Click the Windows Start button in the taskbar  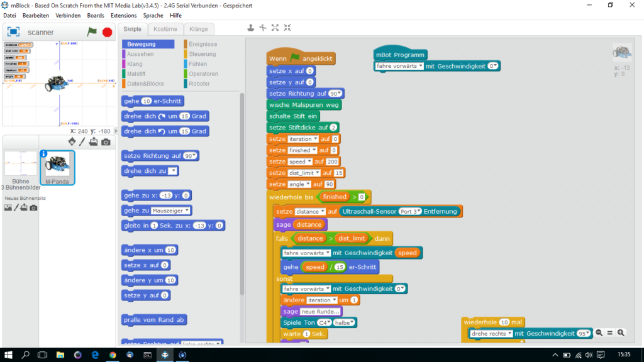pos(9,355)
